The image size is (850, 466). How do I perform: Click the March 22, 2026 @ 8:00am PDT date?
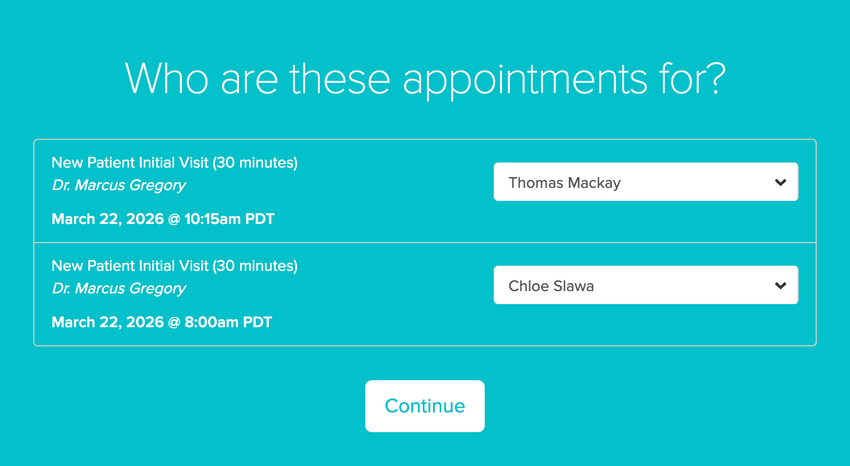(x=161, y=322)
